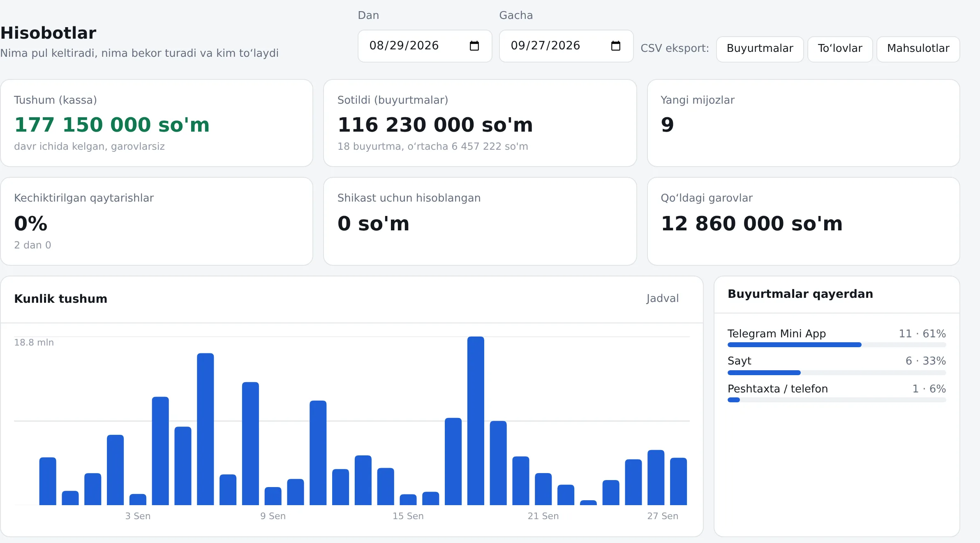Click the Qo'ldagi garovlar 12 860 000 so'm value
This screenshot has width=980, height=543.
click(751, 223)
